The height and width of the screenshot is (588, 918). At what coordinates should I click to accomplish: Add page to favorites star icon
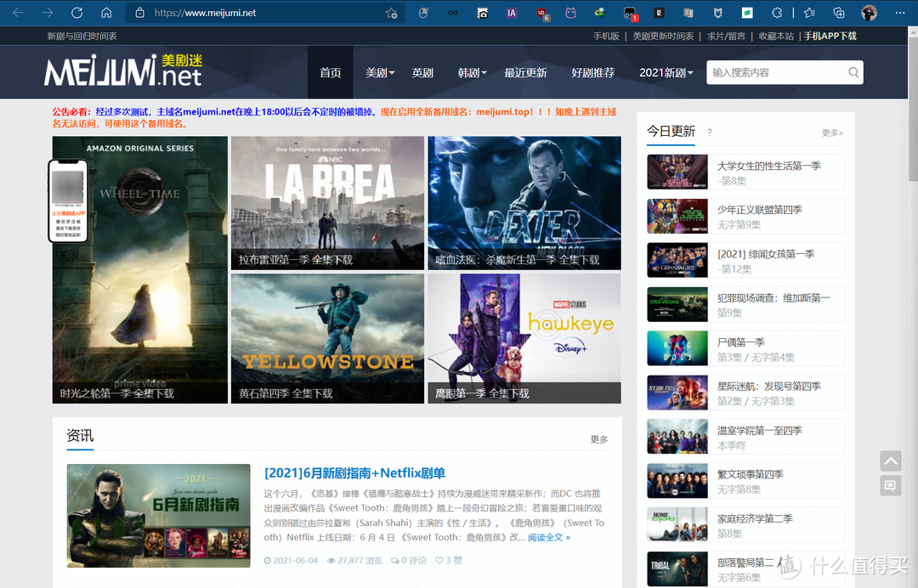point(392,13)
